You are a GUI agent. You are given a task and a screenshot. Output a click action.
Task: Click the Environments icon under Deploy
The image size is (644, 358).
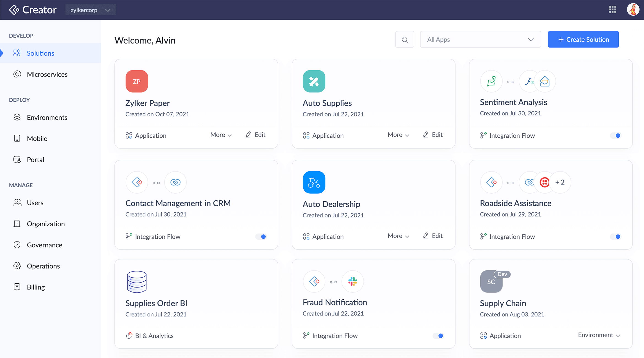(17, 117)
